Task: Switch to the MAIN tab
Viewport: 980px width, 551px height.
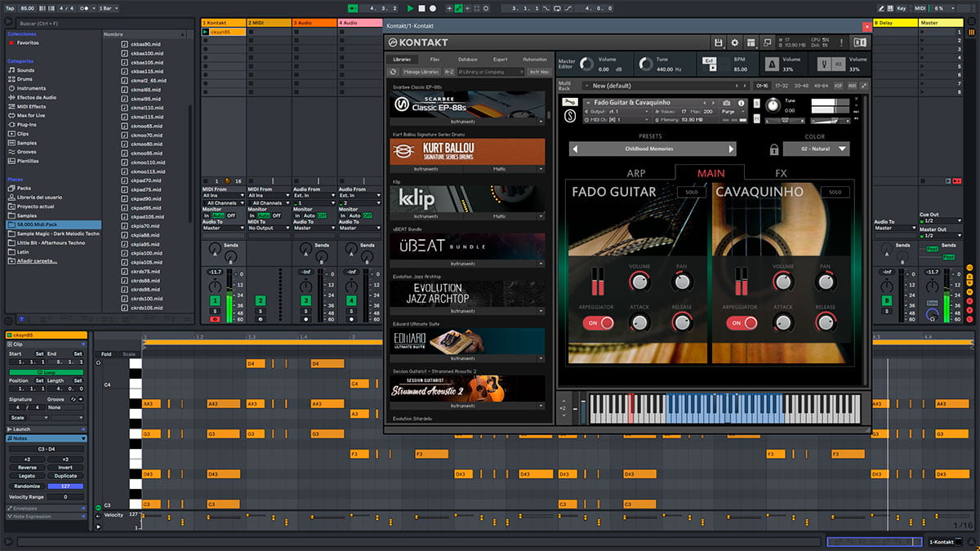Action: (x=710, y=173)
